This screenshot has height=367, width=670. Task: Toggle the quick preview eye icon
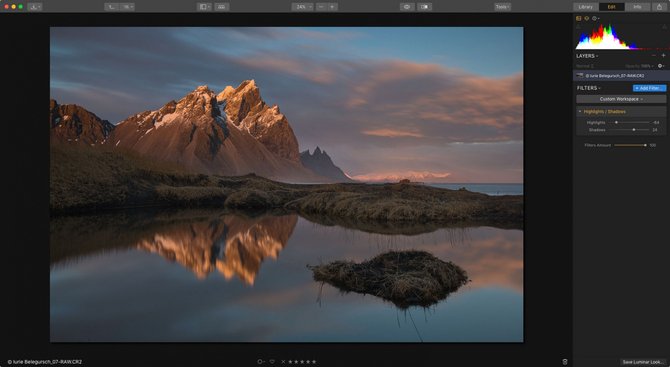(x=407, y=7)
